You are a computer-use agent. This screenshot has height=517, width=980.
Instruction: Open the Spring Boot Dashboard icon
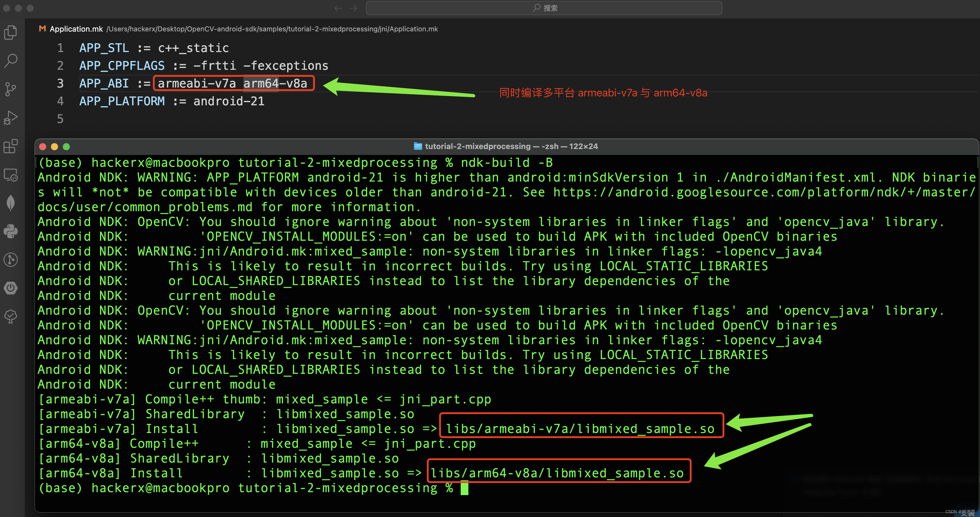11,288
